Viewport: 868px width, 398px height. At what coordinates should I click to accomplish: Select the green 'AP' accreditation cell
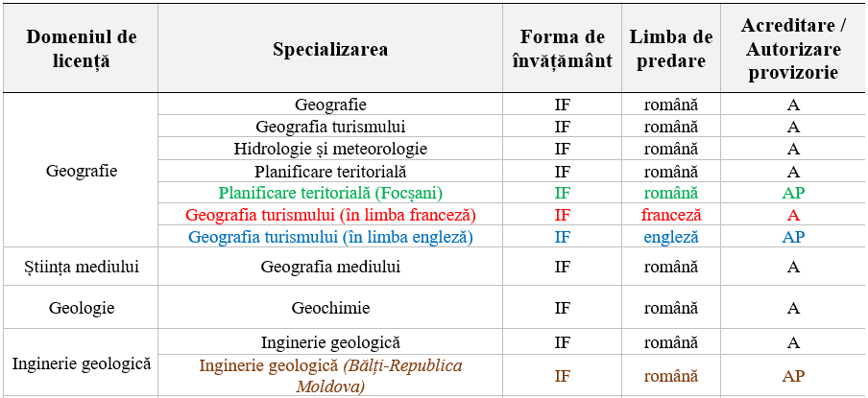click(x=793, y=193)
